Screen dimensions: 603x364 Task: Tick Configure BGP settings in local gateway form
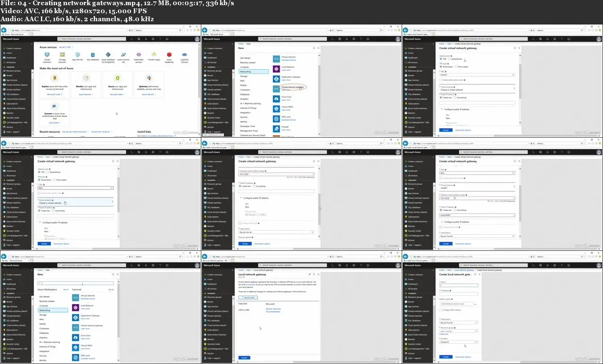[x=440, y=310]
